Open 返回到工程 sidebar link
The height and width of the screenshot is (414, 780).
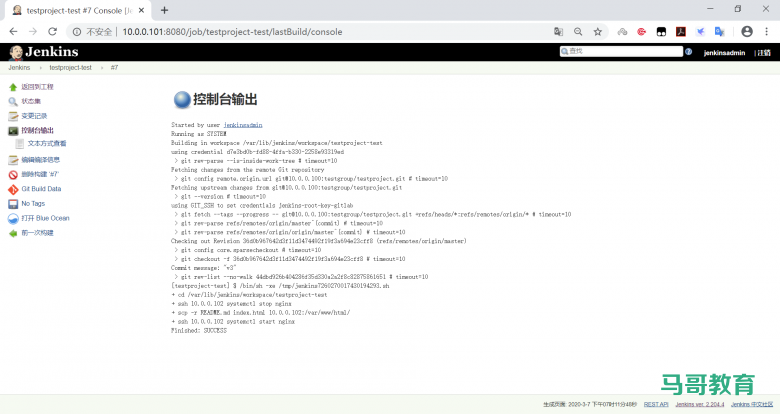37,87
